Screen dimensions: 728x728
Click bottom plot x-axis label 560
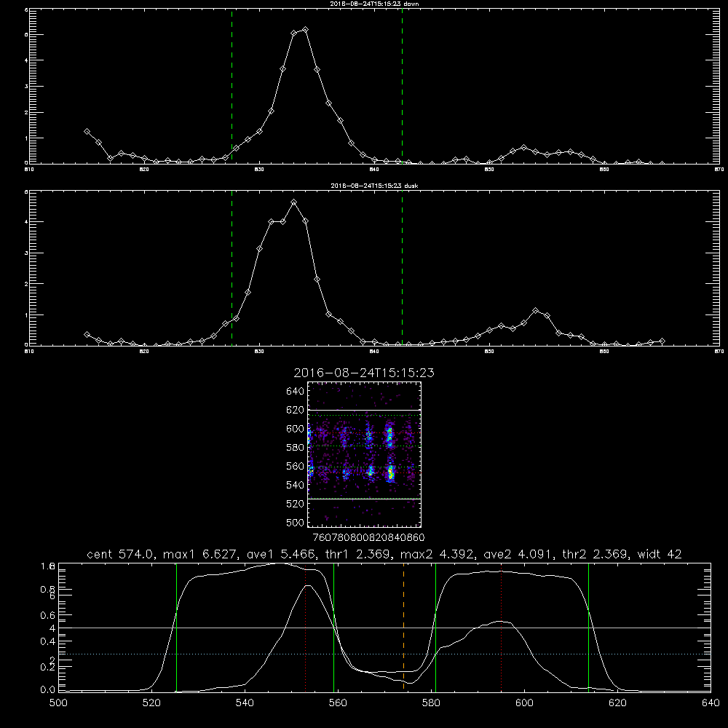(338, 703)
